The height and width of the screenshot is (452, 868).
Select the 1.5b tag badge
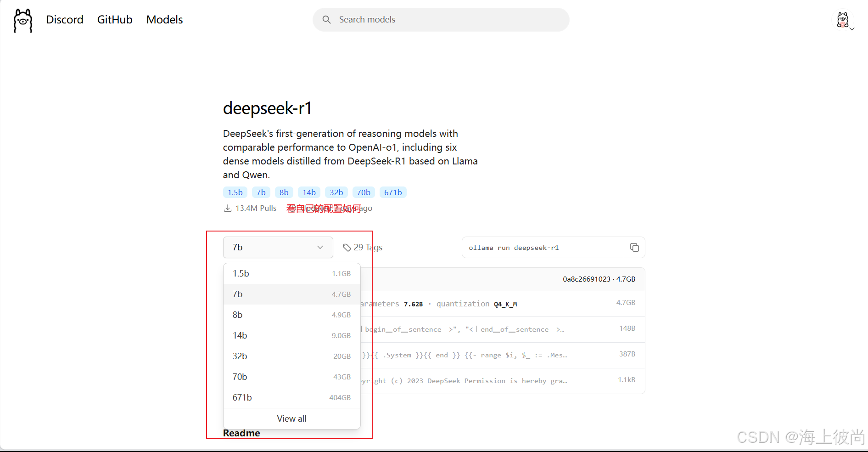click(235, 192)
